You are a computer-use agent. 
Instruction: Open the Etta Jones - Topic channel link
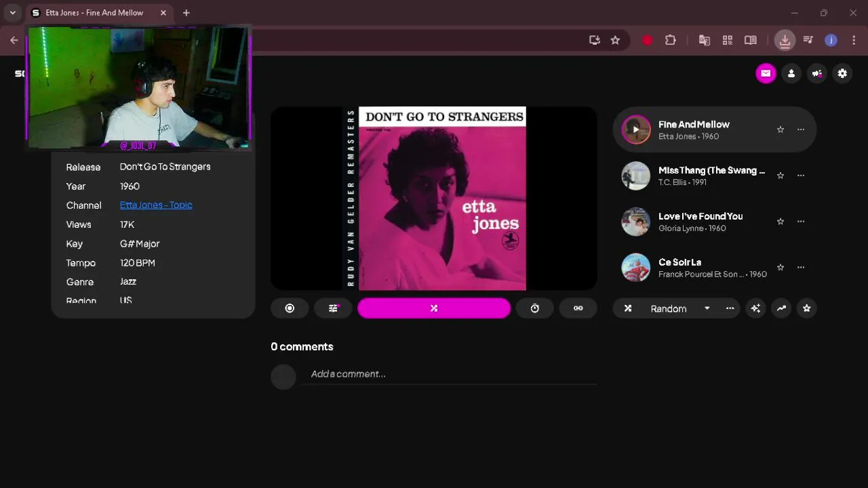tap(156, 205)
